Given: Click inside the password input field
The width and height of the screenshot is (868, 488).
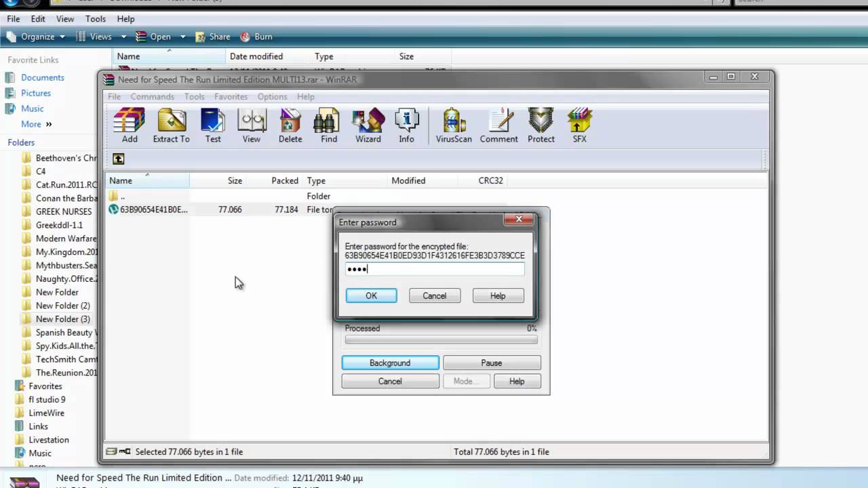Looking at the screenshot, I should pos(435,269).
